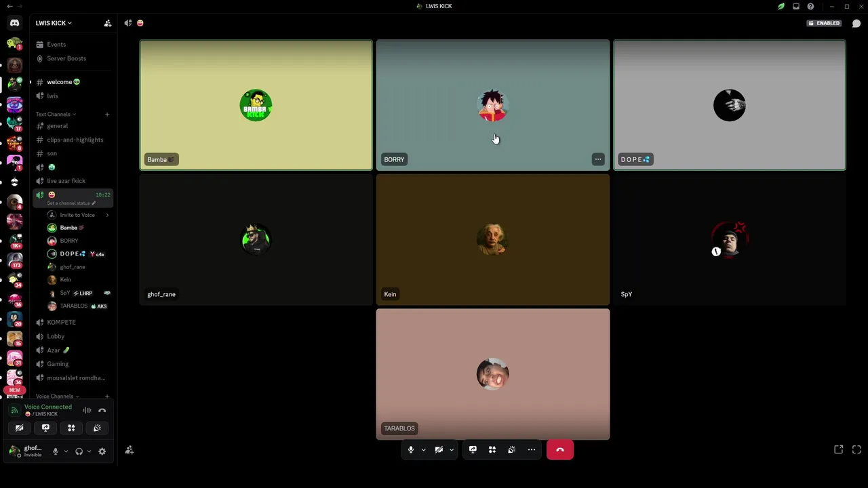Open User Settings gear
Screen dimensions: 868x488
tap(102, 451)
